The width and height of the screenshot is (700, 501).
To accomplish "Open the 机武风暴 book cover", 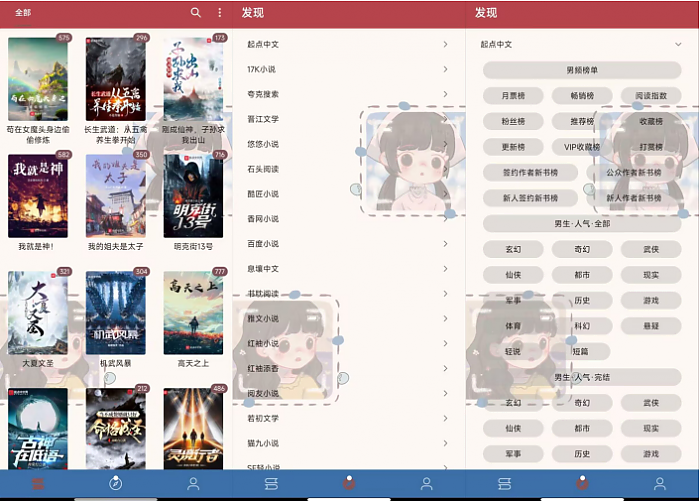I will 115,312.
